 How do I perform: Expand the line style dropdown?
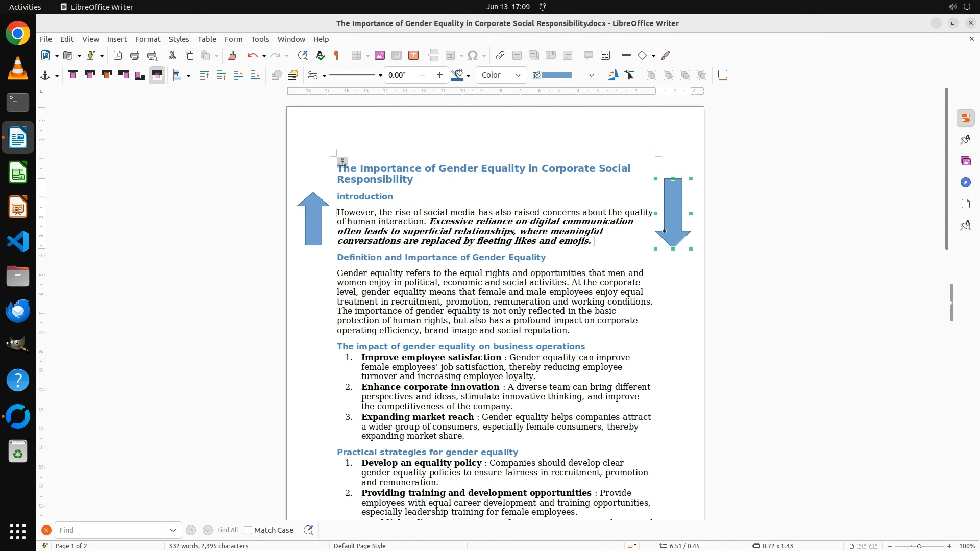click(x=380, y=76)
